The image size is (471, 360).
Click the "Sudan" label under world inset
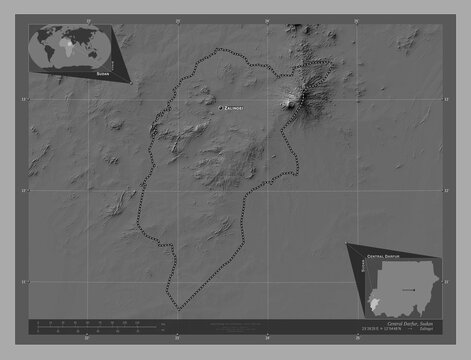point(102,73)
